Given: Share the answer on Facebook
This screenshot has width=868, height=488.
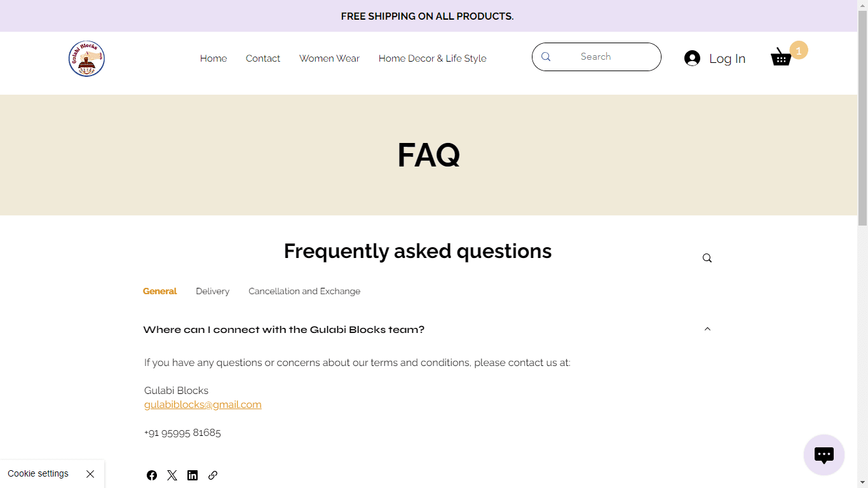Looking at the screenshot, I should [152, 475].
